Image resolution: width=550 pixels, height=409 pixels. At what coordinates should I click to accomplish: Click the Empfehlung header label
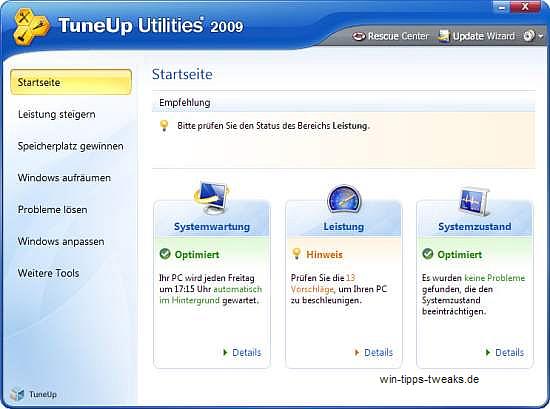185,103
